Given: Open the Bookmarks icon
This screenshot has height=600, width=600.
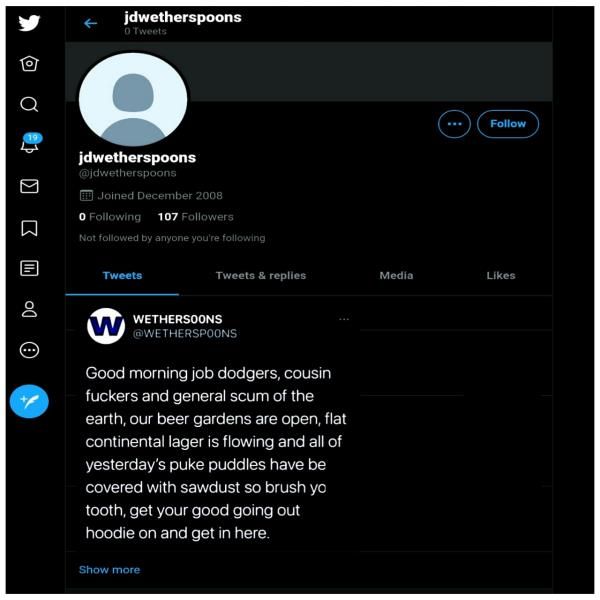Looking at the screenshot, I should [29, 228].
